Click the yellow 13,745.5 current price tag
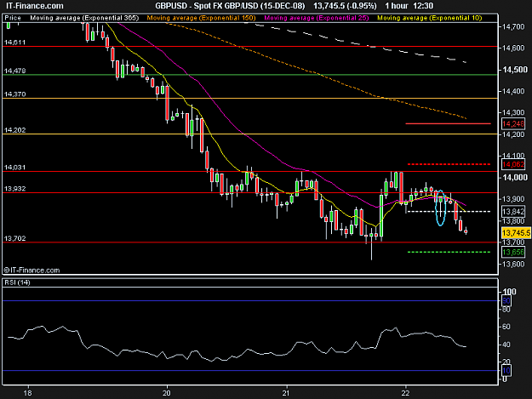532x399 pixels. coord(516,233)
